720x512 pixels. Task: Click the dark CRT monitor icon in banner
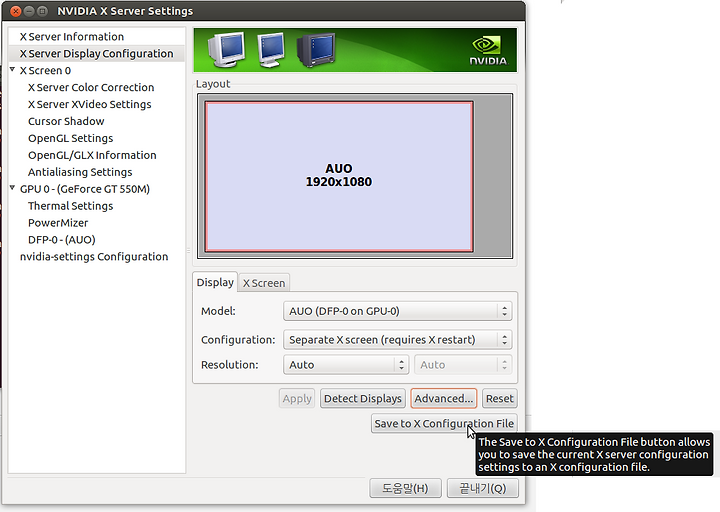click(316, 50)
